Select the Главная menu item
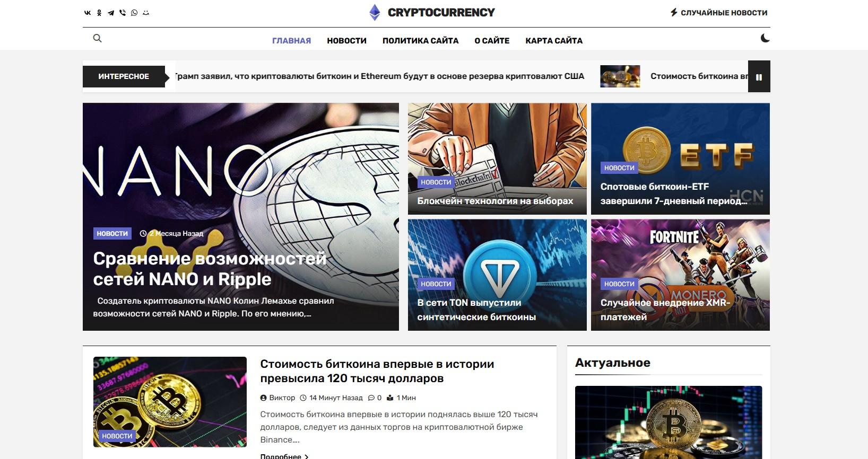 click(x=291, y=41)
